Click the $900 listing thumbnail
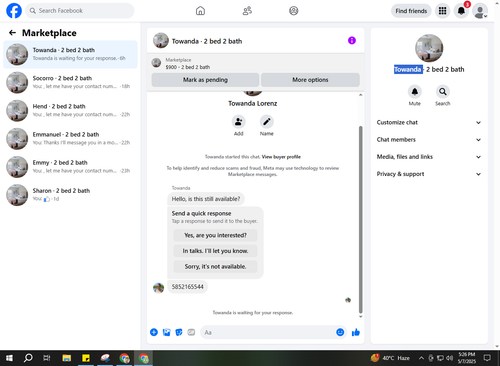This screenshot has height=366, width=500. tap(156, 63)
